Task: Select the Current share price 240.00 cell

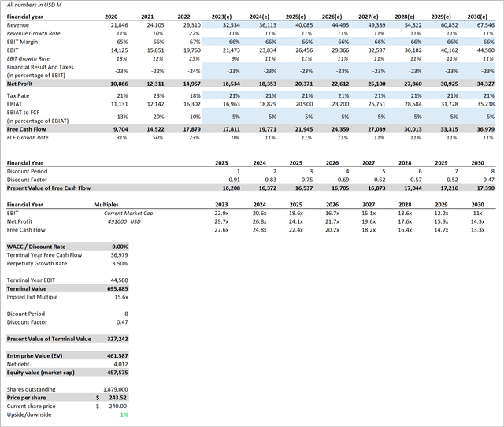Action: [x=115, y=406]
